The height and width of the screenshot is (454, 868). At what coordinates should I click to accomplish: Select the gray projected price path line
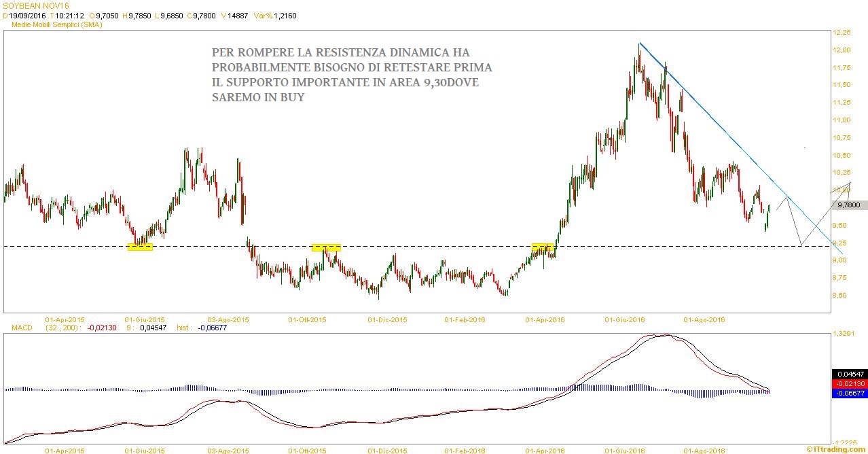(808, 214)
